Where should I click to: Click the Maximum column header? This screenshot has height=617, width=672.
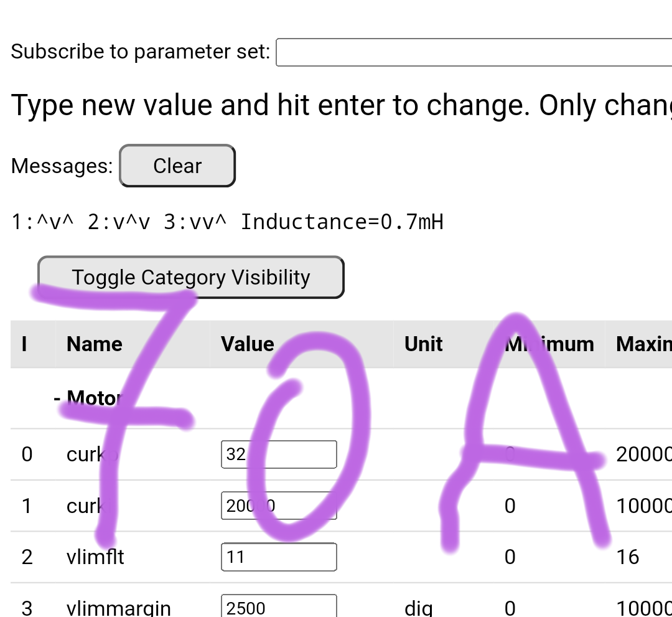coord(643,344)
